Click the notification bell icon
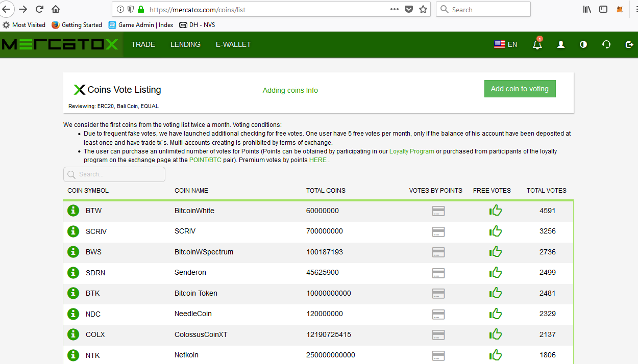 (x=537, y=45)
